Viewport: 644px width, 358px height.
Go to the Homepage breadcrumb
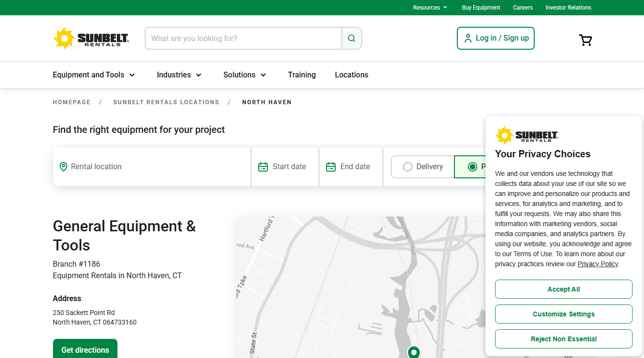72,102
